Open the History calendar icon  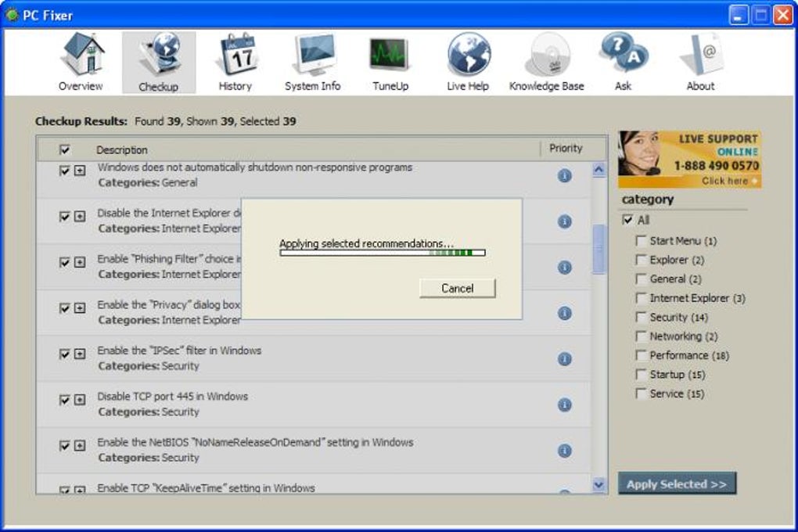click(236, 55)
